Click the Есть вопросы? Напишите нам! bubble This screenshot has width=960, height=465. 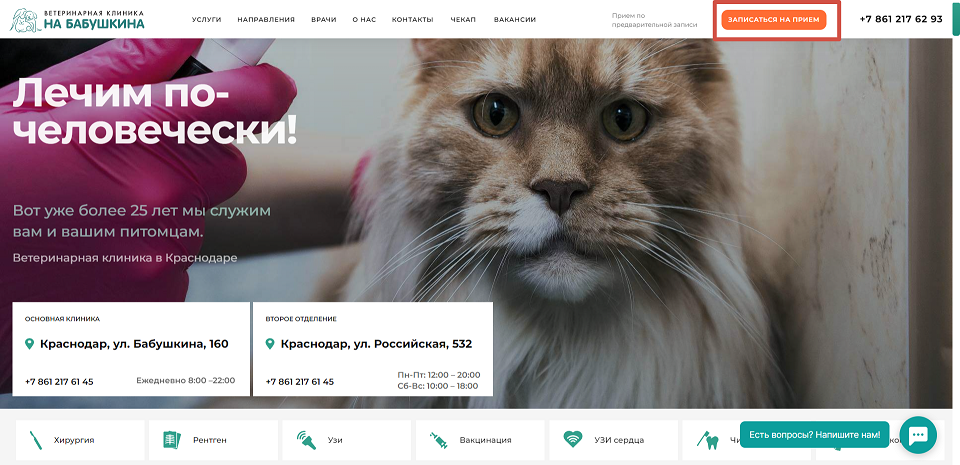click(814, 434)
